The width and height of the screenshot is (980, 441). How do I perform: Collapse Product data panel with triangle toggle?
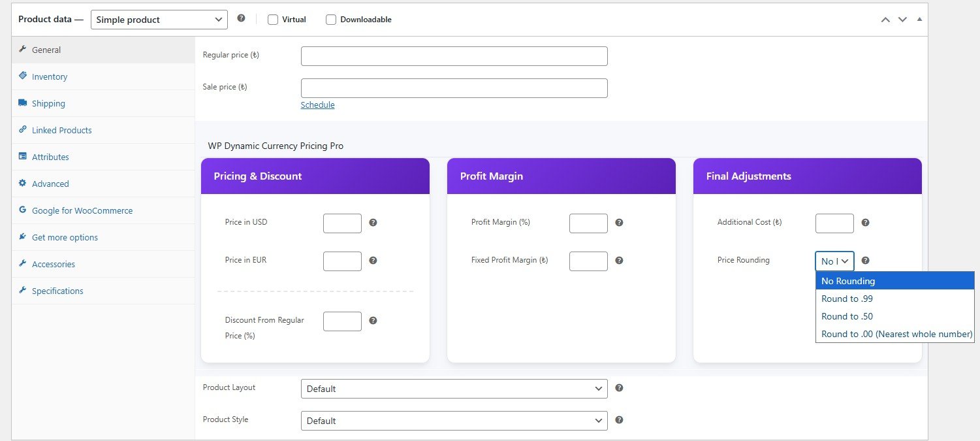(919, 20)
